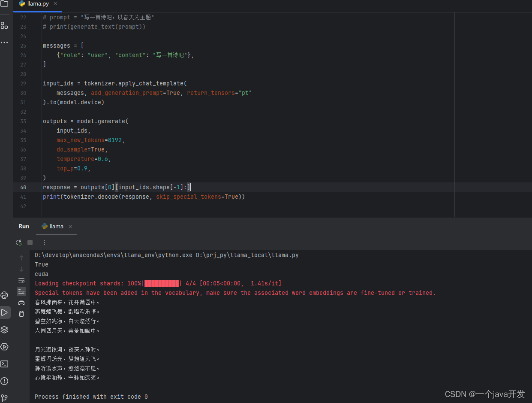Viewport: 532px width, 403px height.
Task: Close the llama run tab
Action: coord(70,227)
